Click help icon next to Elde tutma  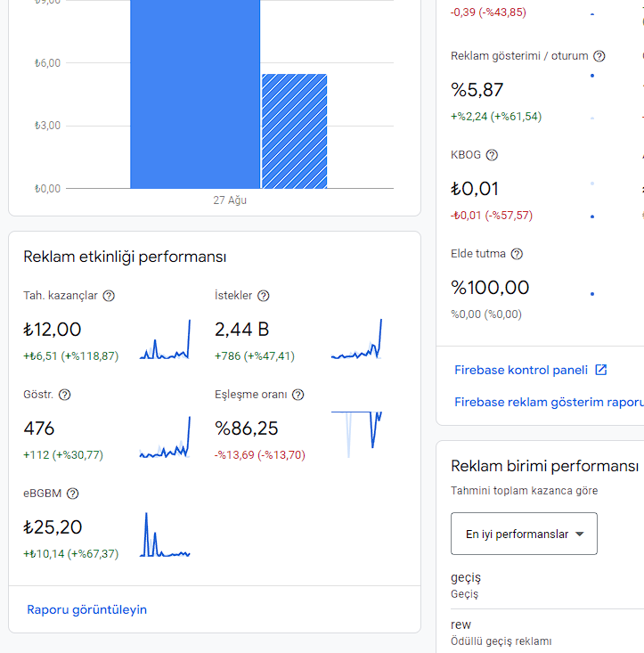[x=517, y=254]
